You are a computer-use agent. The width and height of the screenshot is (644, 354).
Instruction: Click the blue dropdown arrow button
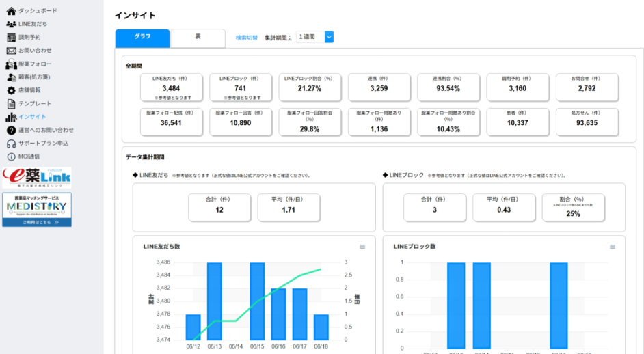coord(329,37)
